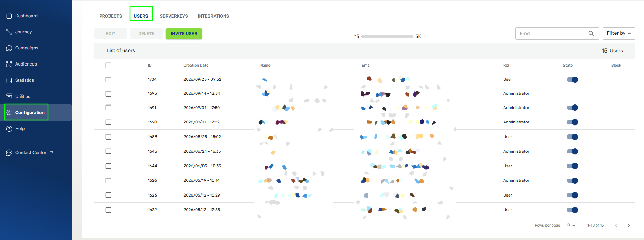The height and width of the screenshot is (240, 644).
Task: Click the magnifier search icon
Action: 591,33
